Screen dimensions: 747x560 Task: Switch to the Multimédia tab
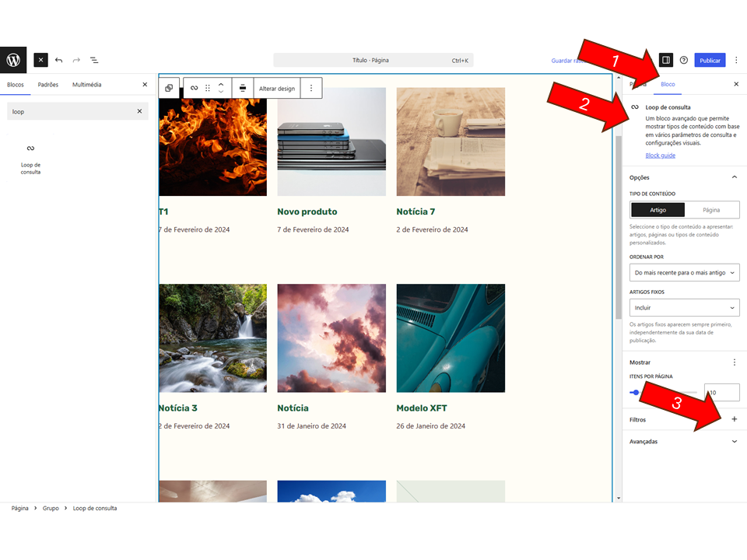pyautogui.click(x=86, y=85)
